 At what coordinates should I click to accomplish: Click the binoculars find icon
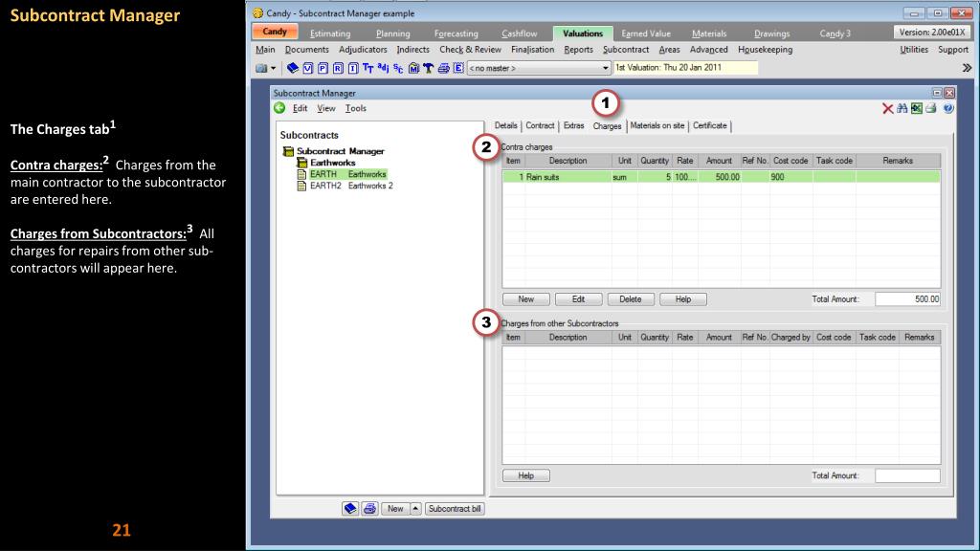tap(902, 109)
